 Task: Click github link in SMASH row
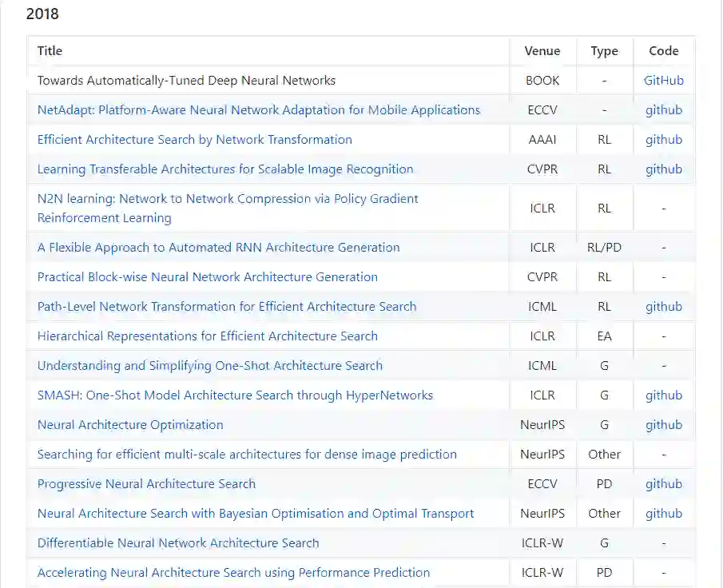point(664,395)
